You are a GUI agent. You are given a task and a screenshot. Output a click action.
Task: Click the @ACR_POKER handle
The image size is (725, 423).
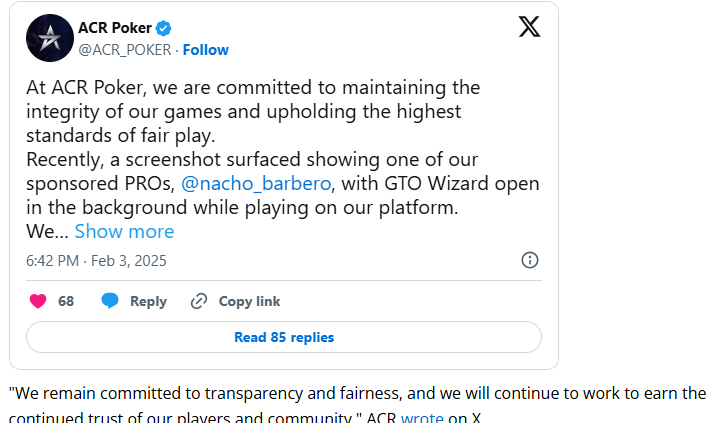[125, 50]
